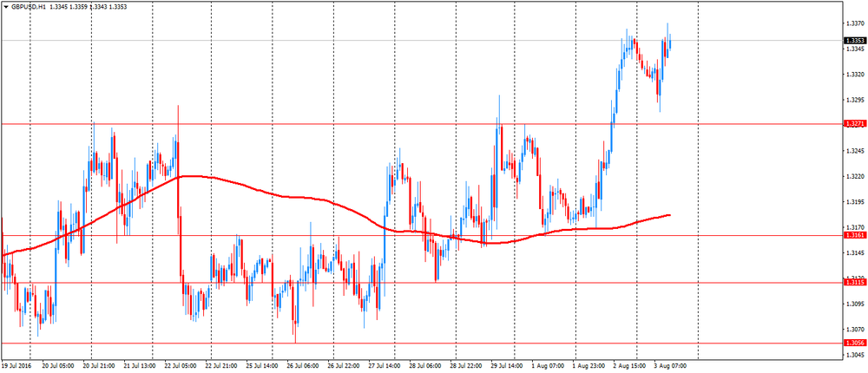Click the 28 Jul 22:00 time label
Image resolution: width=868 pixels, height=373 pixels.
(467, 366)
